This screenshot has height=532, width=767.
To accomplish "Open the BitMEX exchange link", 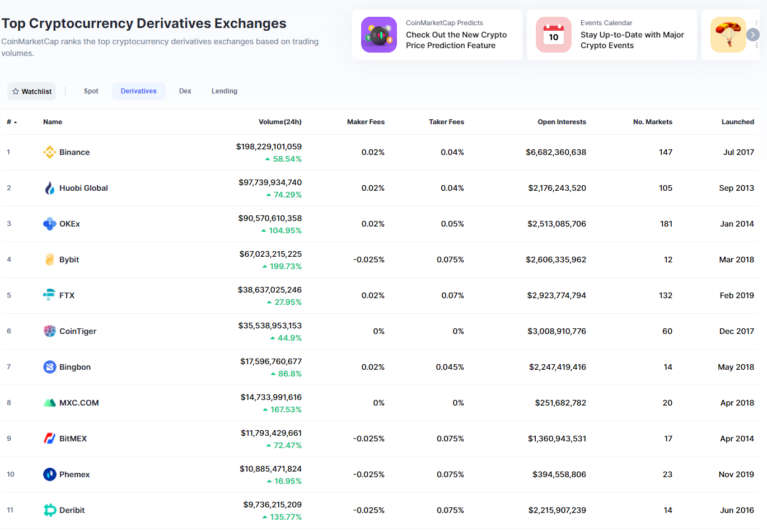I will coord(73,439).
